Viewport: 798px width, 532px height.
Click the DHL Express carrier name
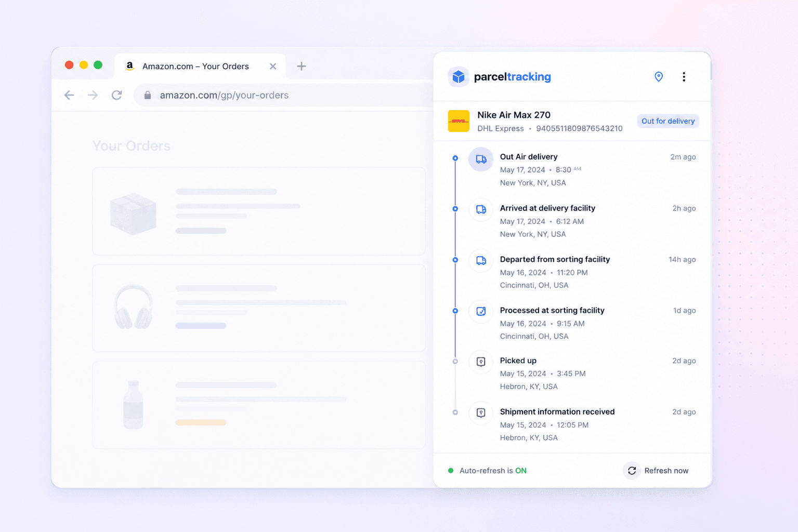(x=501, y=128)
